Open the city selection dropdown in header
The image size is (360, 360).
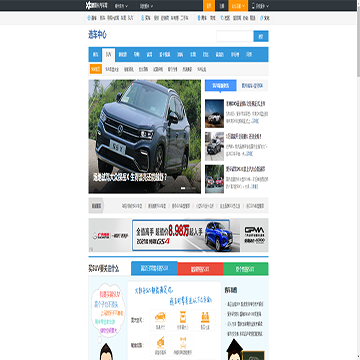click(121, 6)
